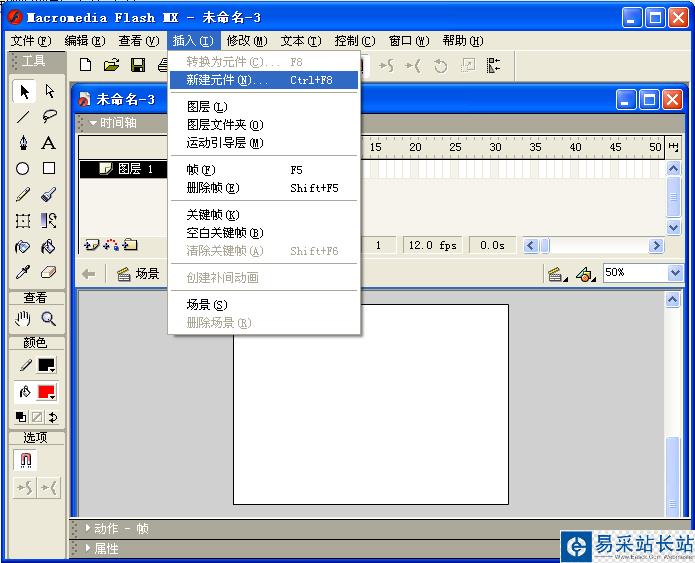
Task: Pick the Eyedropper tool
Action: [23, 272]
